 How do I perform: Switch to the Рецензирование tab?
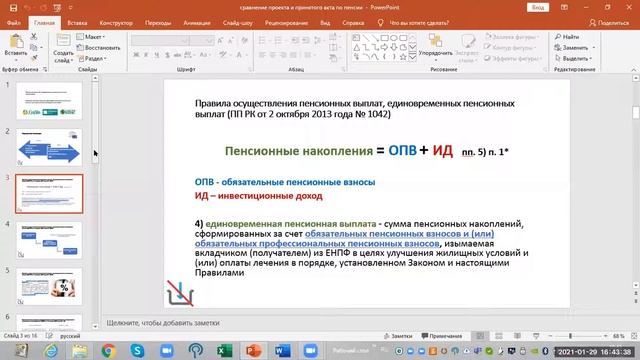286,23
